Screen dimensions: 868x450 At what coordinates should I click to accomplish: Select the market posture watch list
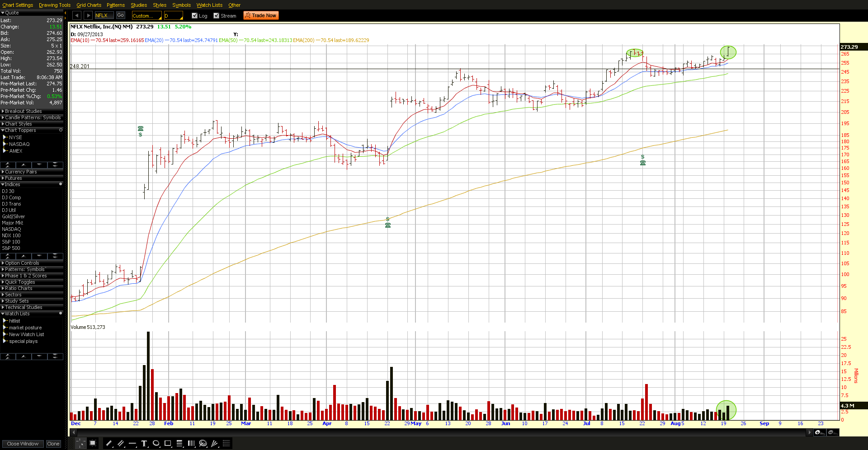25,328
